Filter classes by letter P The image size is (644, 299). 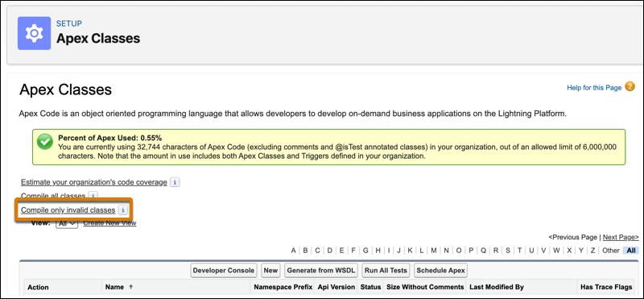point(471,251)
